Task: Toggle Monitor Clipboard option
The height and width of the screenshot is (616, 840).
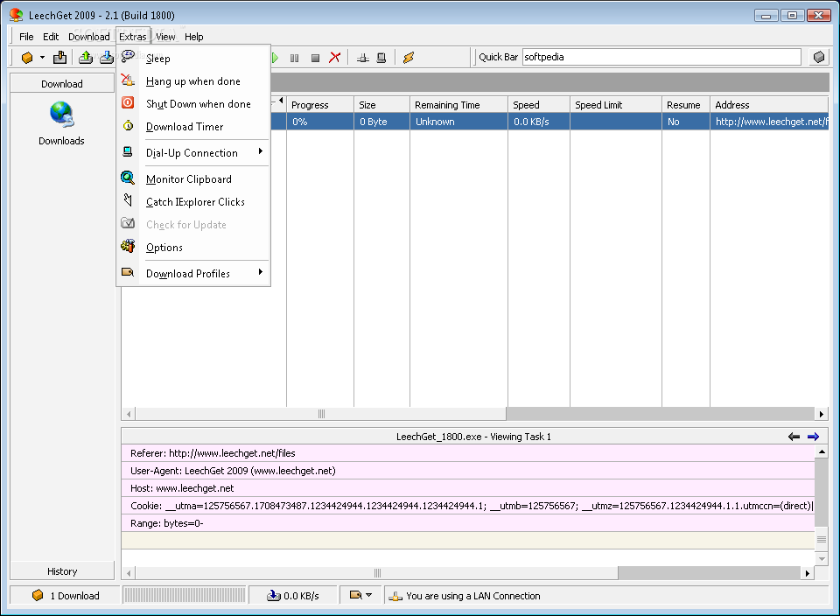Action: pyautogui.click(x=193, y=178)
